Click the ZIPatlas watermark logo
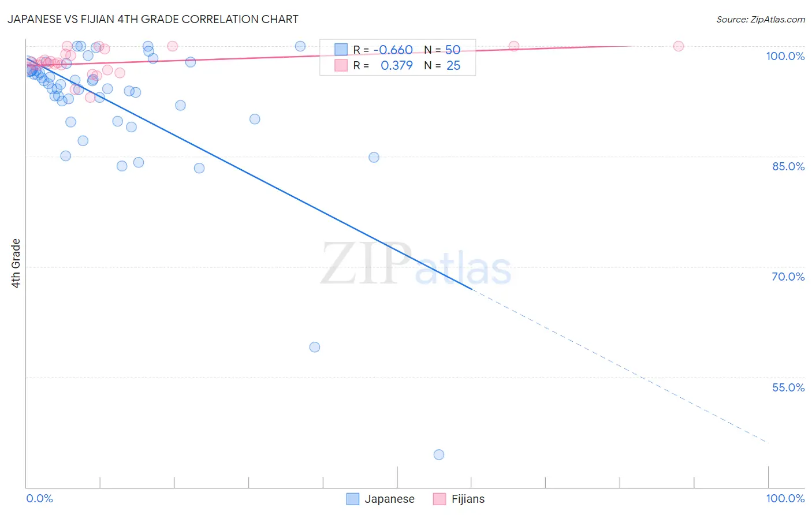The height and width of the screenshot is (515, 812). tap(416, 264)
